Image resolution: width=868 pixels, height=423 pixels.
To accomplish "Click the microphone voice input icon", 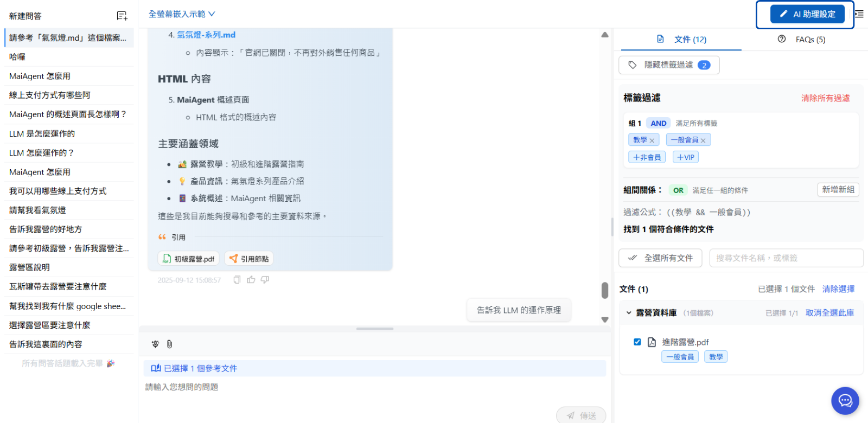I will click(155, 344).
